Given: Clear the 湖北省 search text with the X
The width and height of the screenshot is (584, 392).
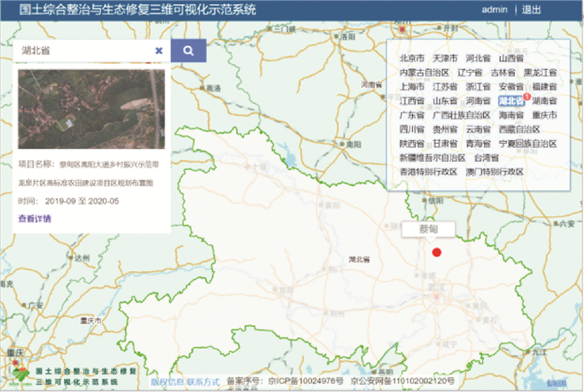Looking at the screenshot, I should (159, 51).
